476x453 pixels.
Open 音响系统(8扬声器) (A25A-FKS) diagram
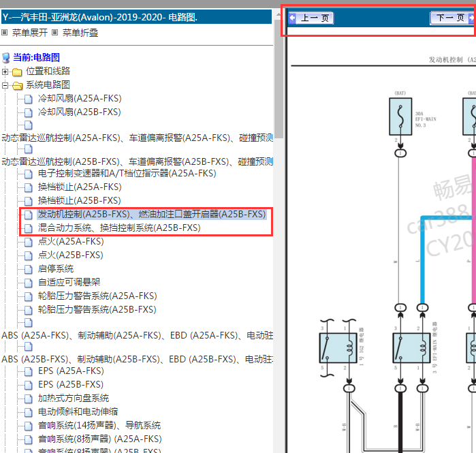coord(100,439)
